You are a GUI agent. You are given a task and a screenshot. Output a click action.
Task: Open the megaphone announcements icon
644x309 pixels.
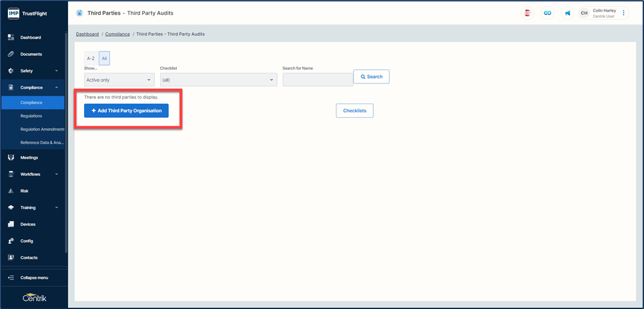pyautogui.click(x=568, y=13)
